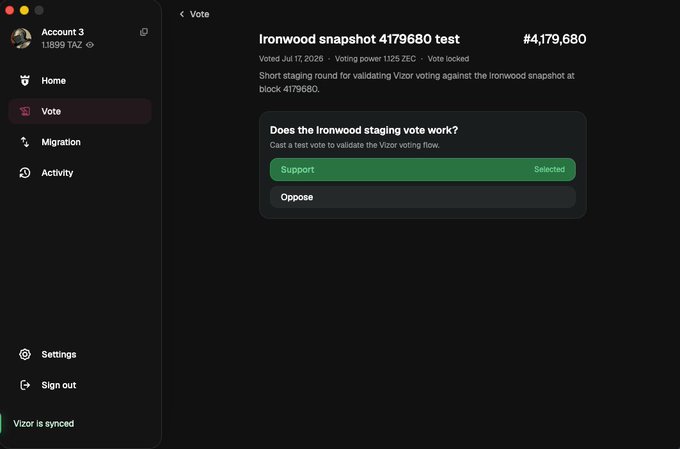Image resolution: width=680 pixels, height=449 pixels.
Task: Click the Account 3 name
Action: pyautogui.click(x=62, y=32)
